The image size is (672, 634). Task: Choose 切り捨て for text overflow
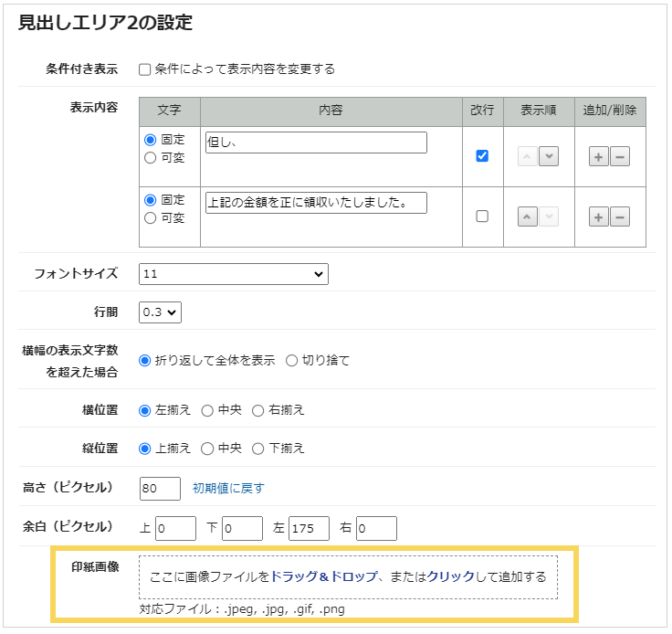click(x=292, y=361)
